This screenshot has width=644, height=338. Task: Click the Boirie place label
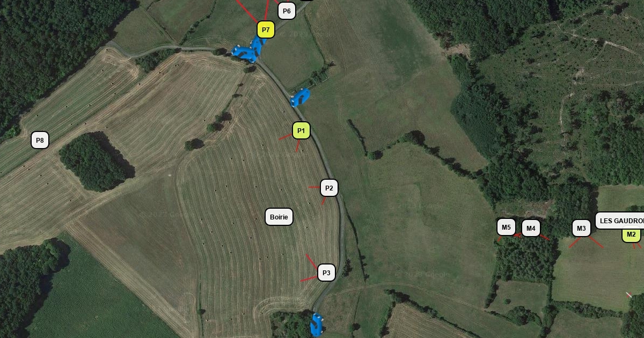[279, 217]
